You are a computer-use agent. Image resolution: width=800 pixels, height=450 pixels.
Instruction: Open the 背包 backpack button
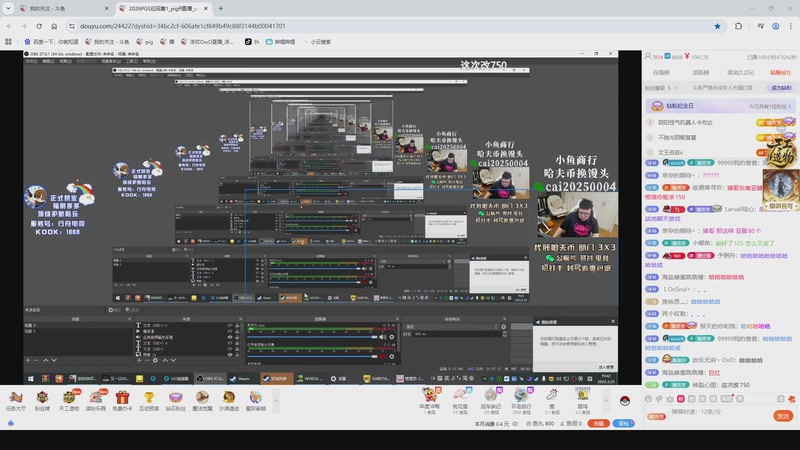click(624, 423)
